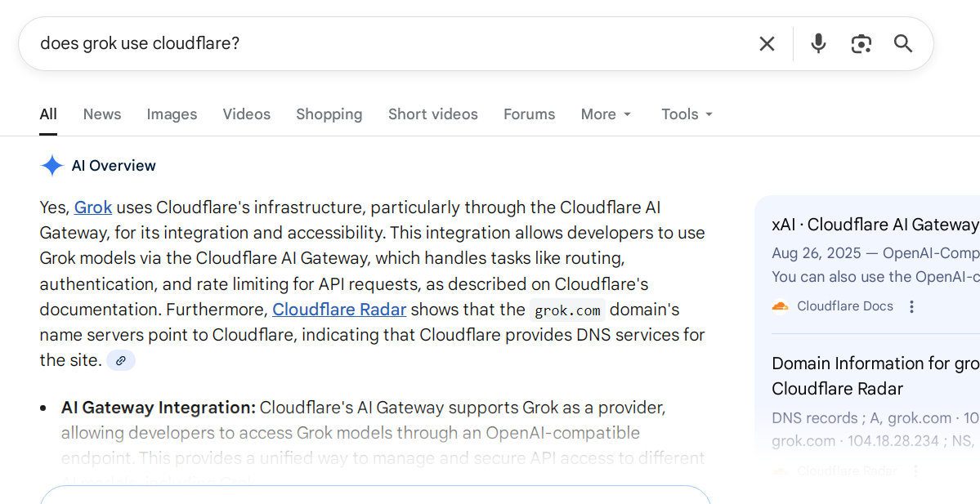Start a voice search with the microphone icon

pyautogui.click(x=818, y=43)
